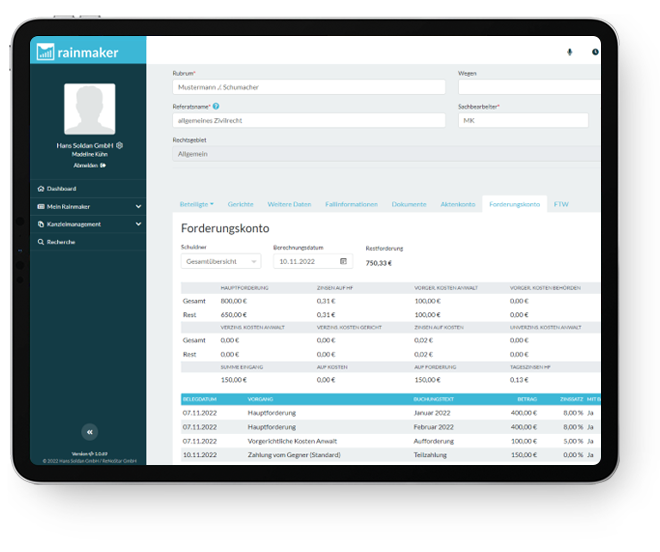Click the Madeline Kühn user name
Viewport: 660px width, 552px height.
[90, 155]
